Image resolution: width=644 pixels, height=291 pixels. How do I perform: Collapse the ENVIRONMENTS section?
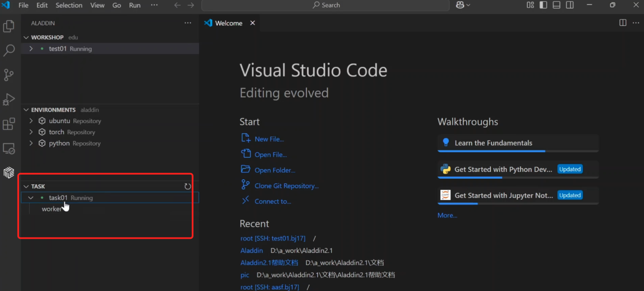pos(26,110)
